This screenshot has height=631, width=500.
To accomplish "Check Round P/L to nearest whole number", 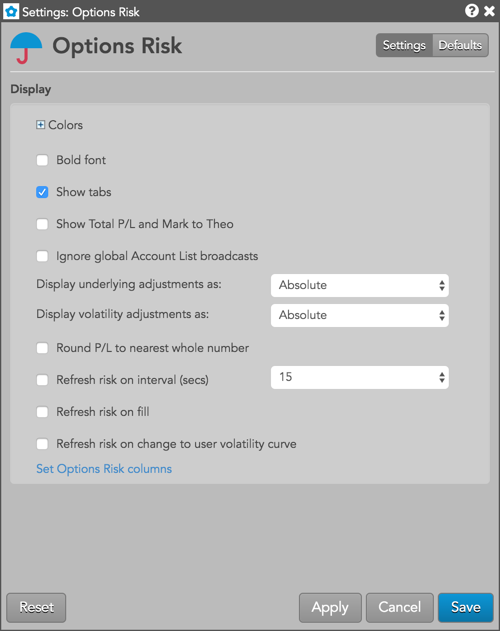I will (x=42, y=348).
